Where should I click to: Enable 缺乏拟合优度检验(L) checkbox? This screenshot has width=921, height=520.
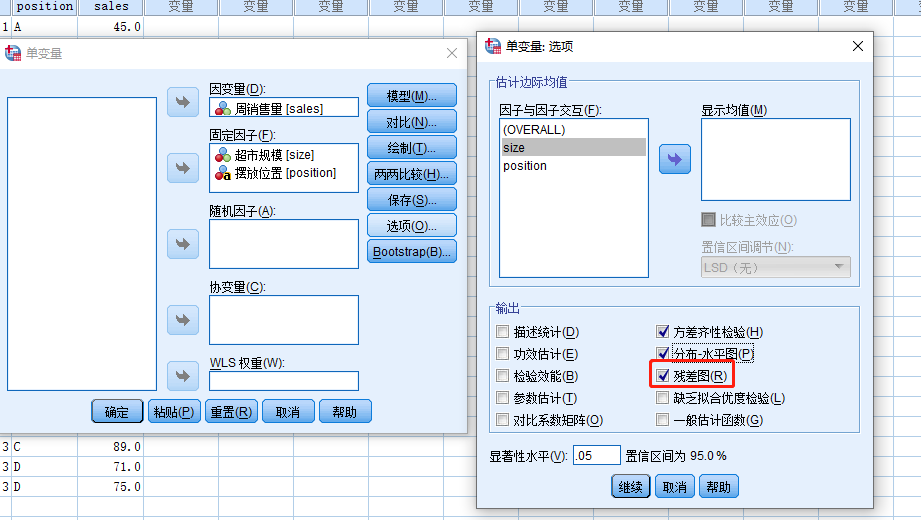click(x=663, y=398)
